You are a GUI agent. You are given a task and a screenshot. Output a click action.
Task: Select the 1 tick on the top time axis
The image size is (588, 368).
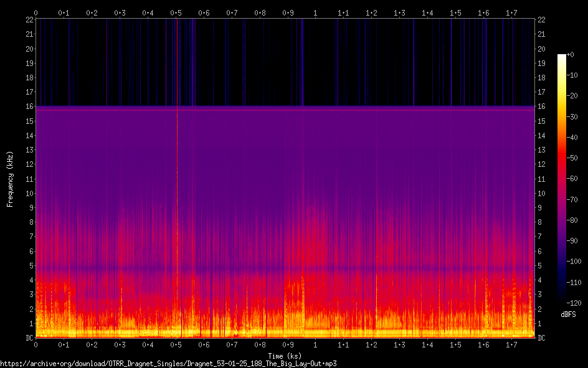(315, 12)
